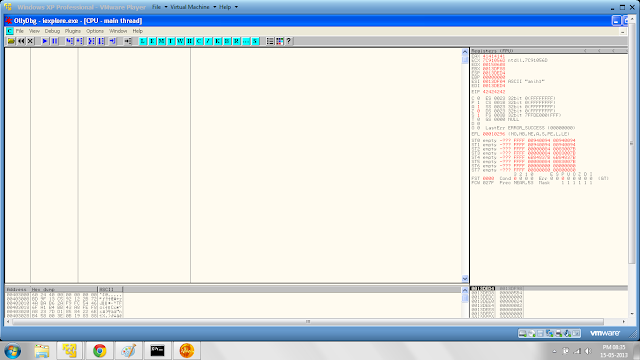This screenshot has height=360, width=640.
Task: Open the OllyDbg Window menu
Action: tap(118, 31)
